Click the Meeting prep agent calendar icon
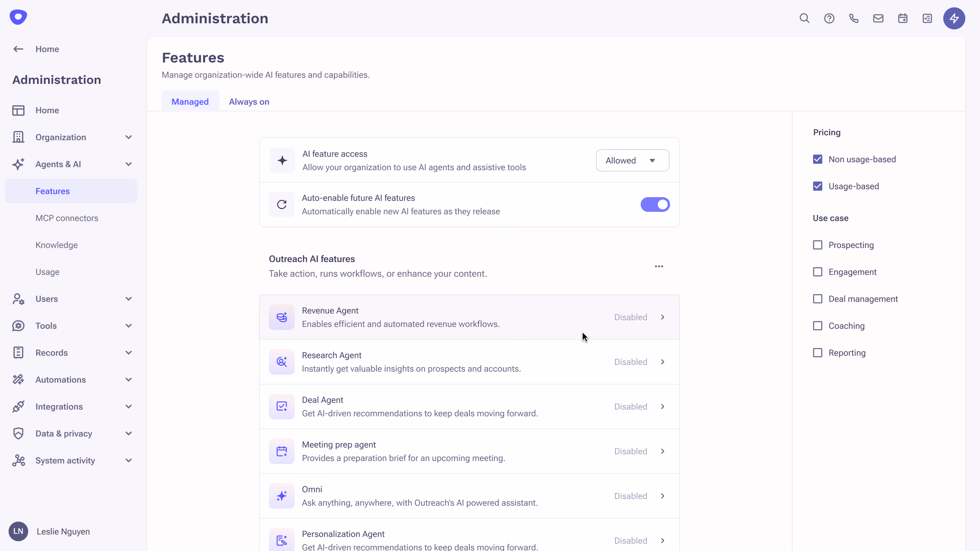The image size is (980, 551). [x=281, y=452]
